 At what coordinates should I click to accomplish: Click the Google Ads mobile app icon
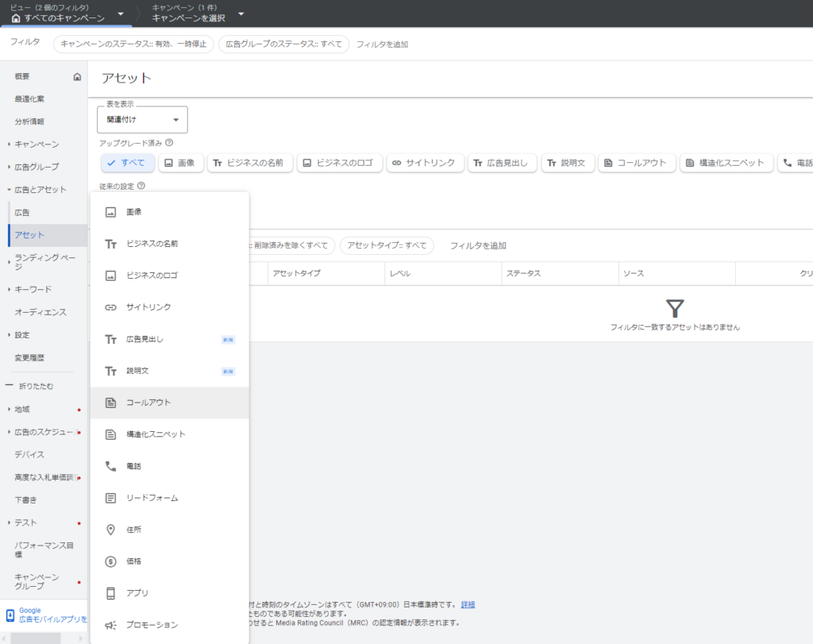[10, 615]
